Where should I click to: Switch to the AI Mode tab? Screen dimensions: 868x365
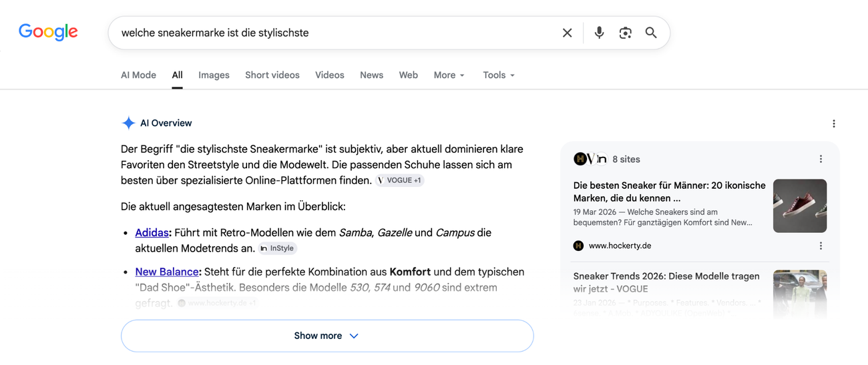pos(138,75)
